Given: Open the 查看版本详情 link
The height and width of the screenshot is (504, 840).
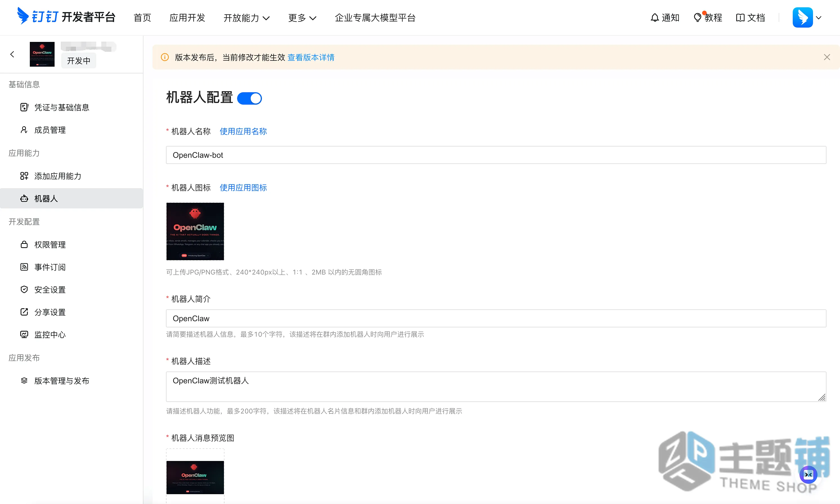Looking at the screenshot, I should click(x=311, y=57).
